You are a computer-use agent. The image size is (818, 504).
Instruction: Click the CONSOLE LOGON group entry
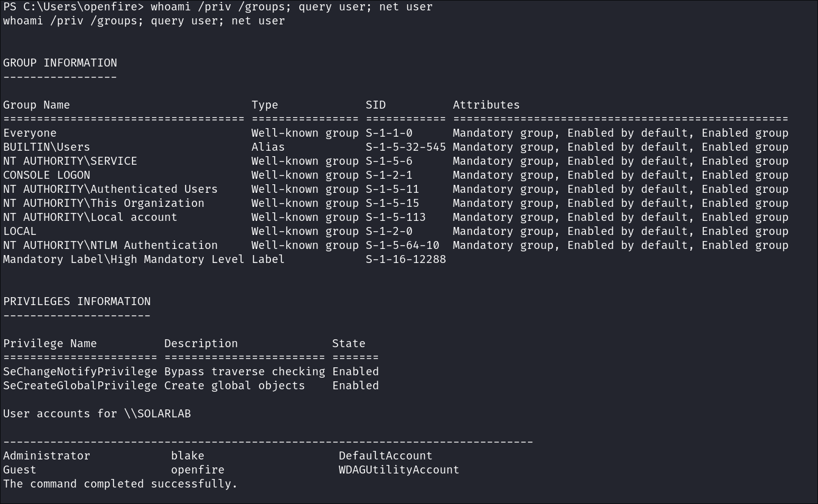[46, 175]
